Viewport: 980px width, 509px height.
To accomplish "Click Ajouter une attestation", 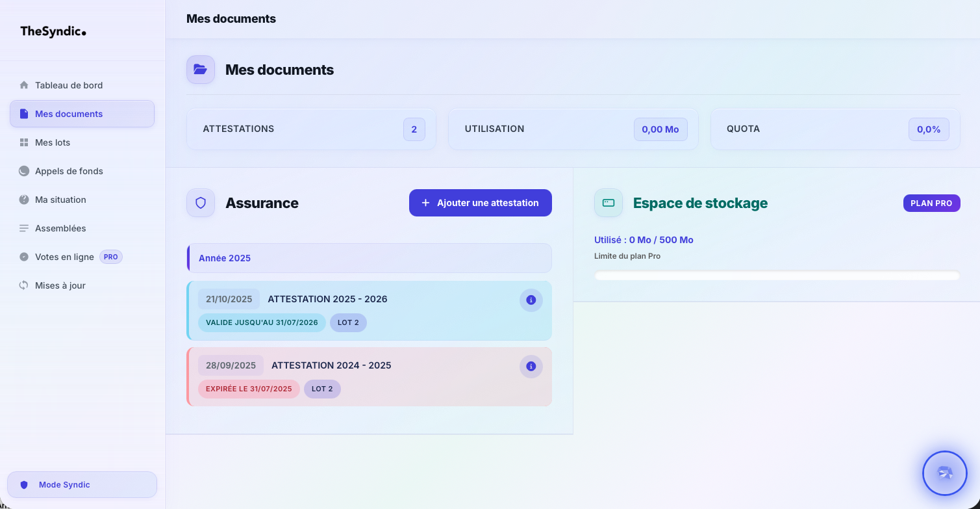I will (x=480, y=203).
